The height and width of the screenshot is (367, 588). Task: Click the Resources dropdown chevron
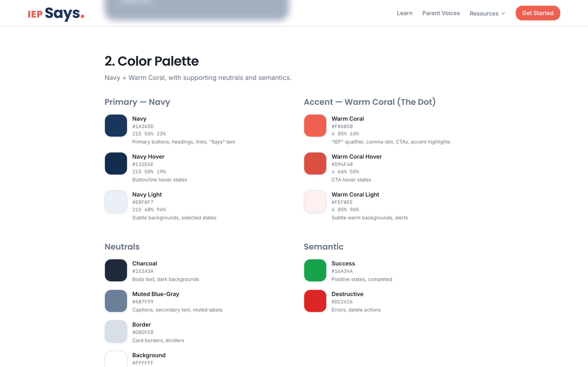(502, 14)
